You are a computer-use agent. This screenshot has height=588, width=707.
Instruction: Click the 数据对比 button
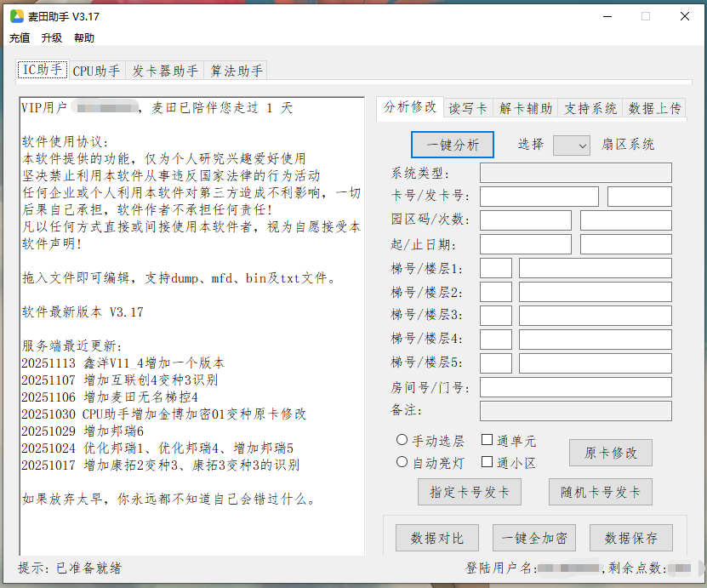point(436,538)
